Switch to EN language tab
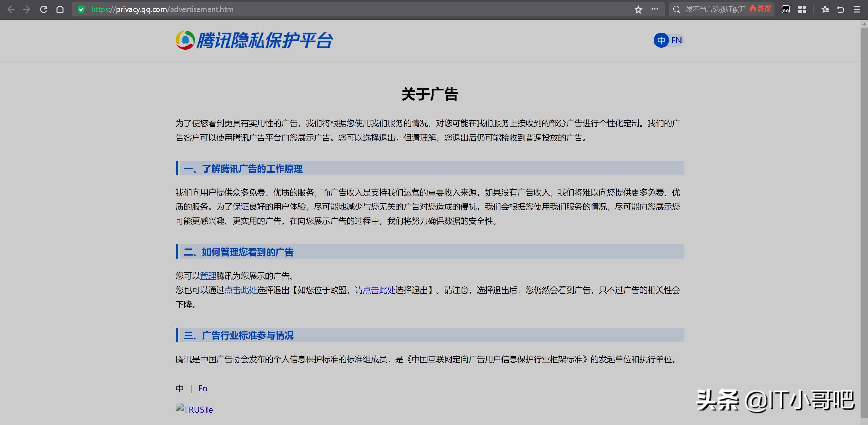 coord(676,40)
